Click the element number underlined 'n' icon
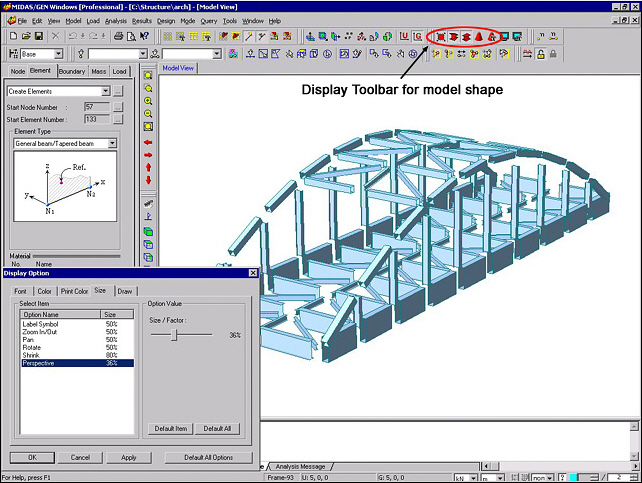The image size is (642, 483). [x=554, y=36]
